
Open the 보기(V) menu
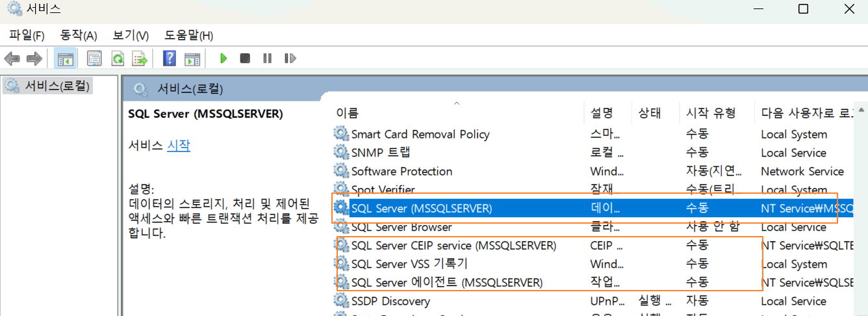(x=131, y=35)
